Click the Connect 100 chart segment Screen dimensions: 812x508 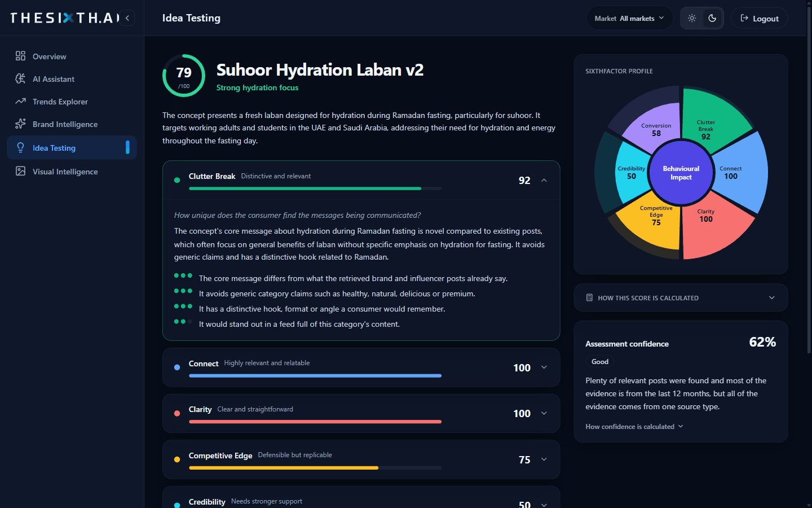(740, 172)
